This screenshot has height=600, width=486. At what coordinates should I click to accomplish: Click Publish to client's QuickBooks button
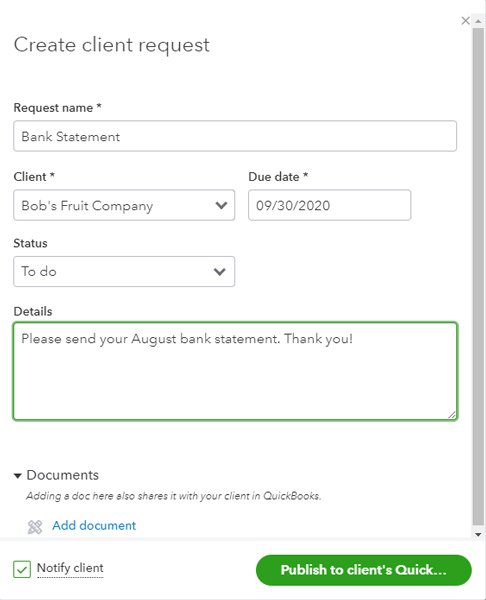(364, 570)
